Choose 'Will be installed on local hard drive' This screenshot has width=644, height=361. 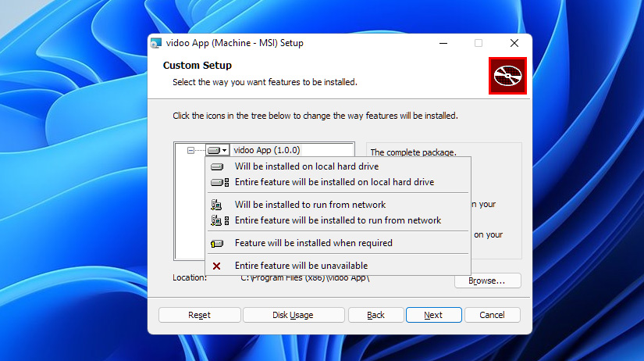(x=338, y=166)
